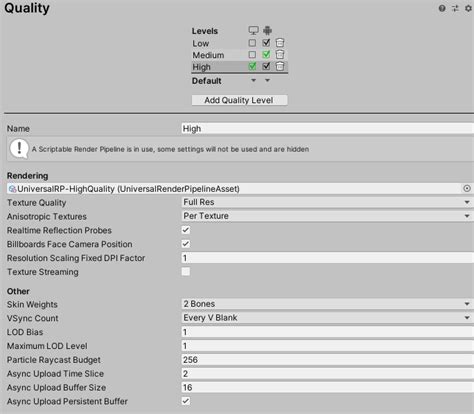The width and height of the screenshot is (474, 414).
Task: Open the Skin Weights dropdown
Action: pyautogui.click(x=327, y=304)
